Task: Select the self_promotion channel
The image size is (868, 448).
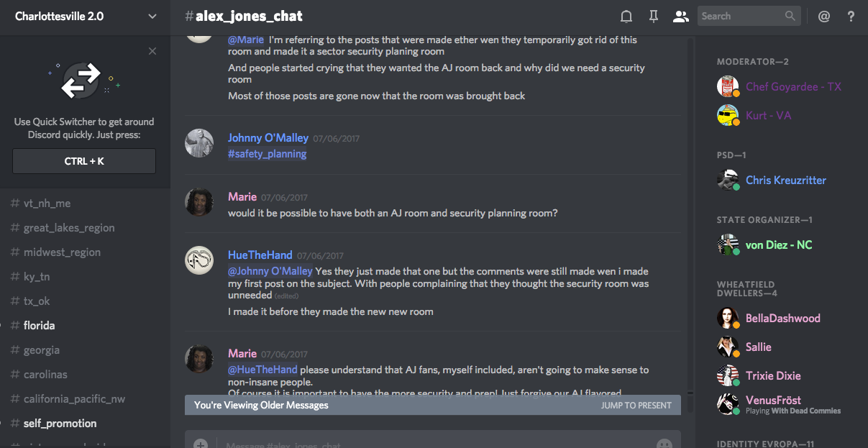Action: click(85, 424)
